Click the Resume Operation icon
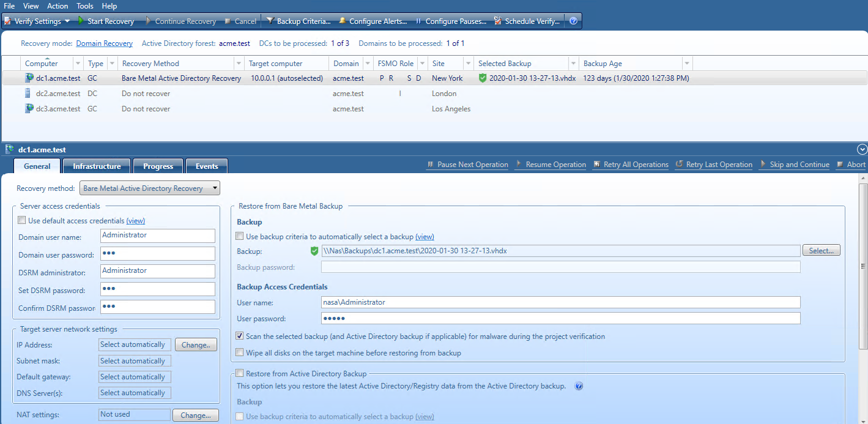 519,164
